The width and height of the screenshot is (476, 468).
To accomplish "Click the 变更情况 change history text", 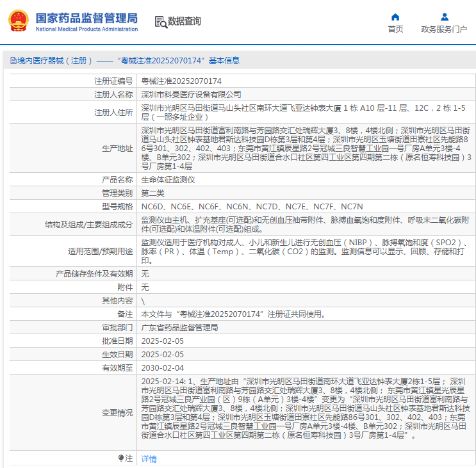I will (x=306, y=408).
